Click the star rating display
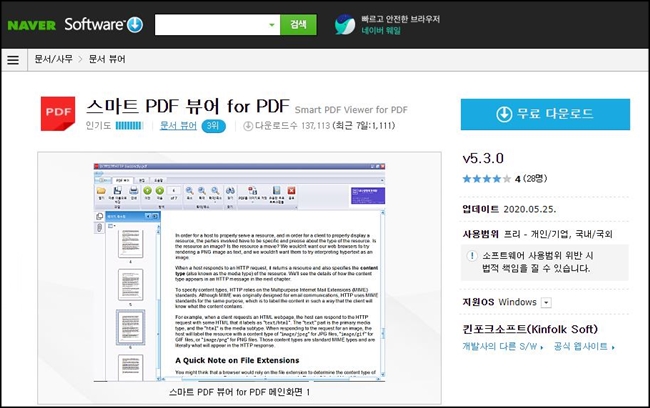The image size is (650, 408). [487, 179]
